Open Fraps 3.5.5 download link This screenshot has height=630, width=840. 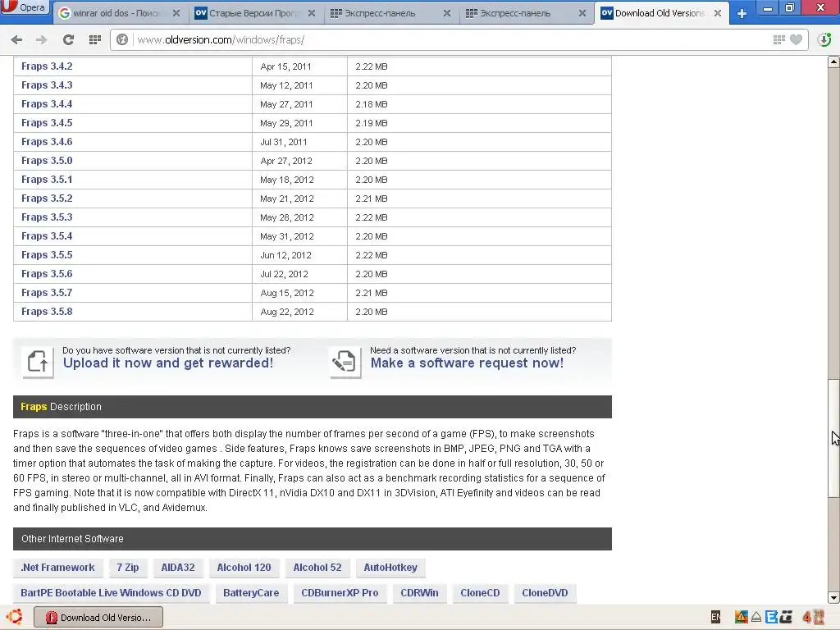point(47,255)
